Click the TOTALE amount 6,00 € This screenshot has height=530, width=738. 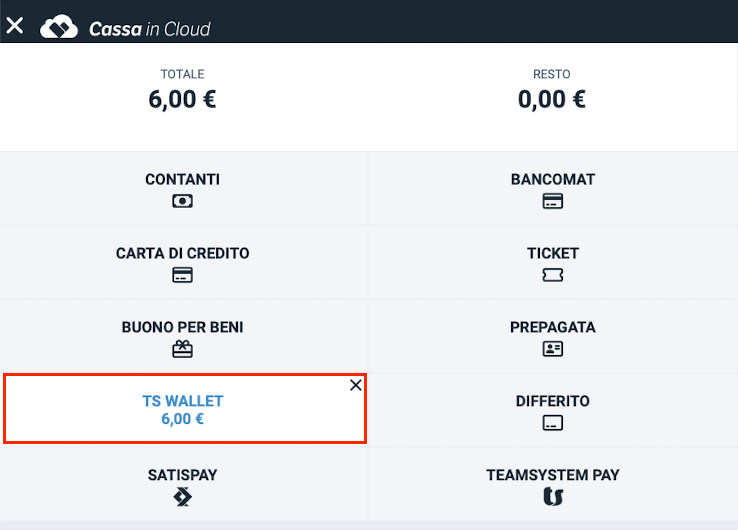pyautogui.click(x=182, y=99)
